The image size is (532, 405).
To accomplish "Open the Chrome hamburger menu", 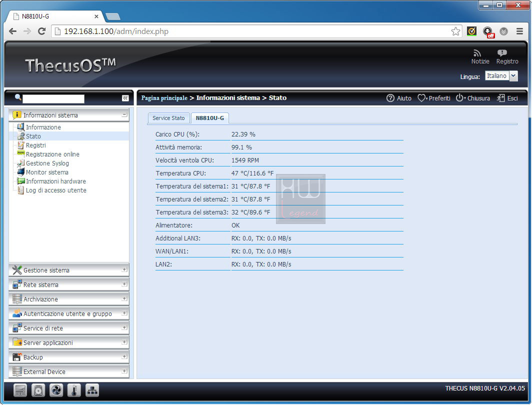I will click(519, 31).
